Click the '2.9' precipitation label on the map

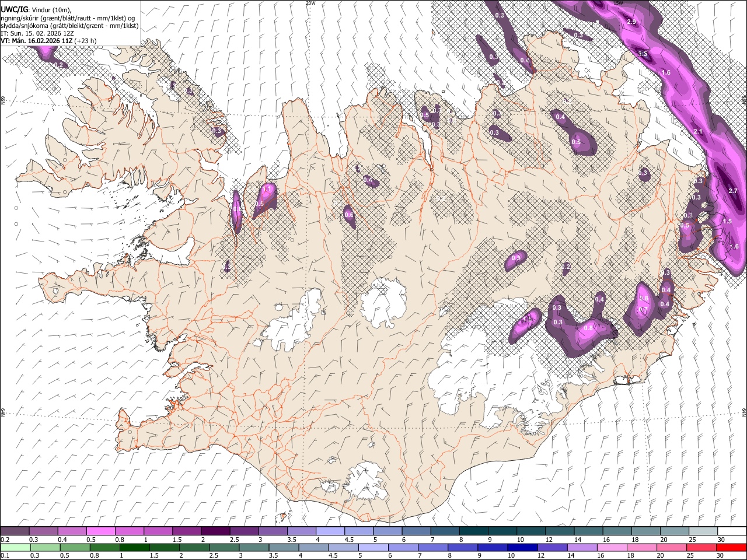click(x=631, y=22)
